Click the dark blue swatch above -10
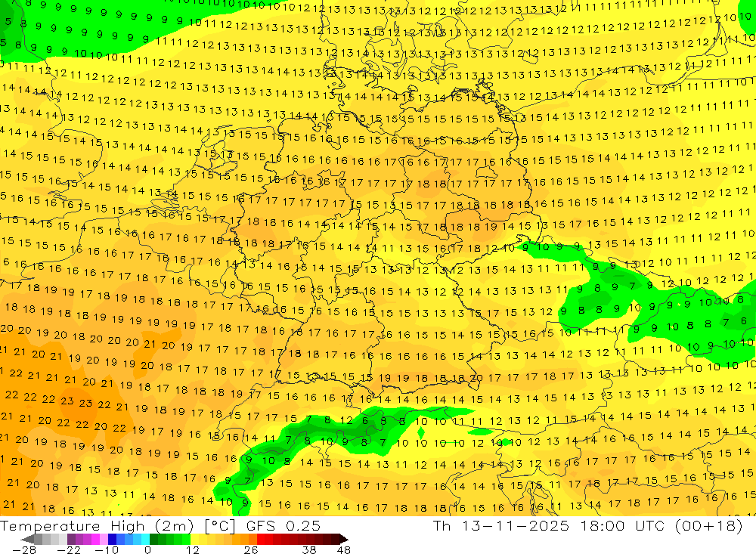 [112, 539]
